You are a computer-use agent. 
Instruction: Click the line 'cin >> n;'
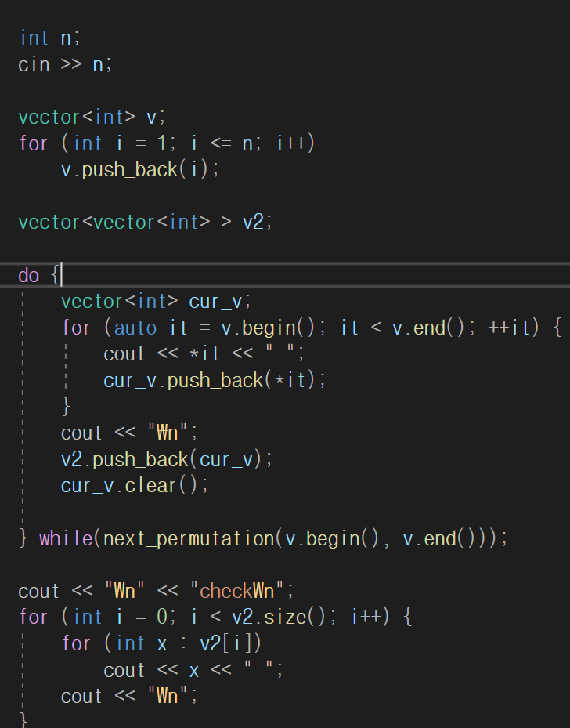click(65, 64)
